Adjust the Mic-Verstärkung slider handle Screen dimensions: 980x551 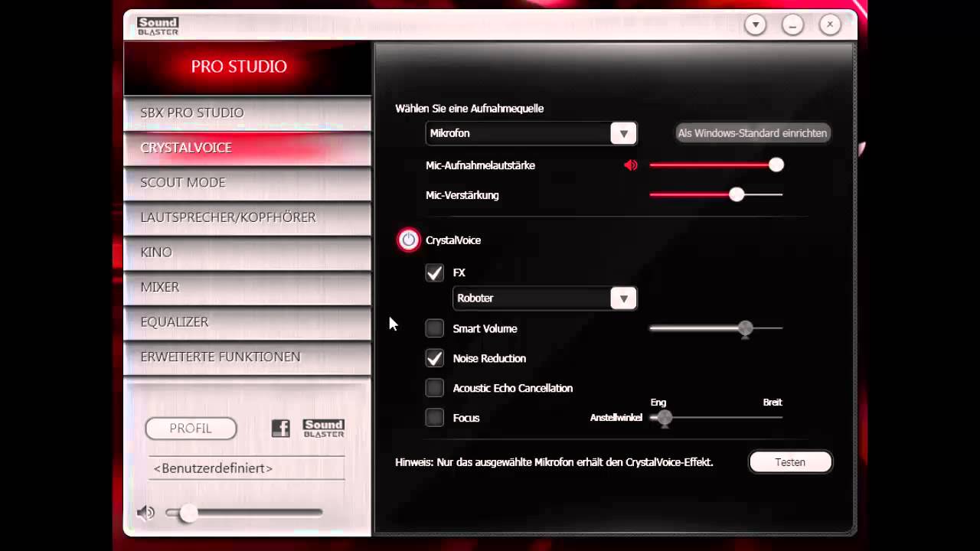tap(737, 194)
